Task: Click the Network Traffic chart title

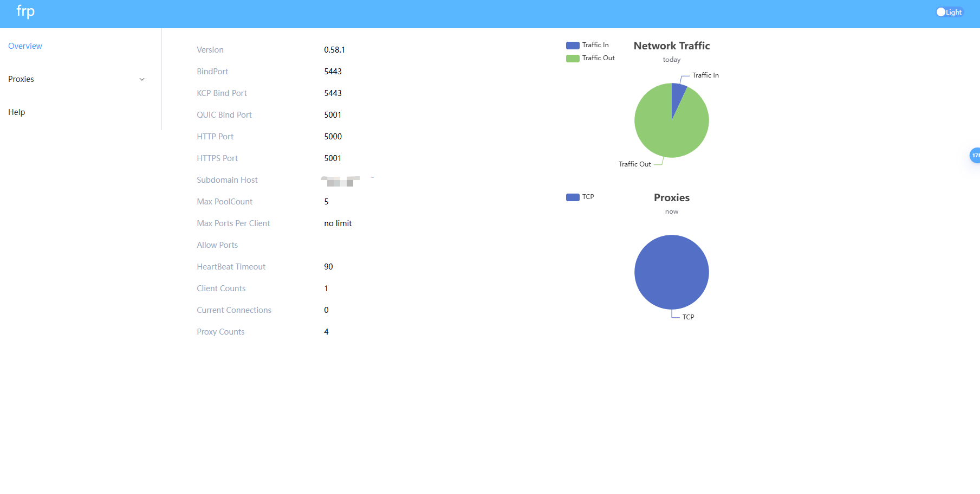Action: [x=671, y=46]
